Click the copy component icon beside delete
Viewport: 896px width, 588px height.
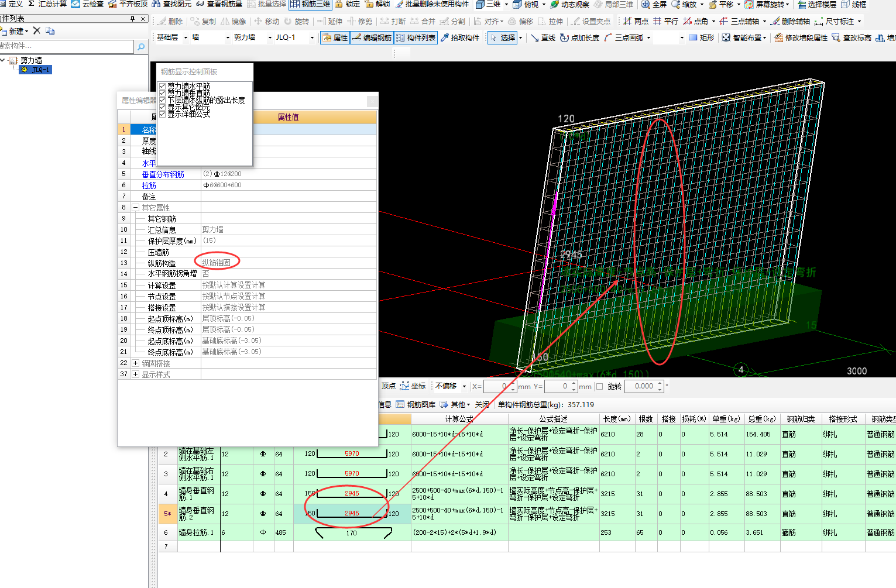(x=50, y=30)
